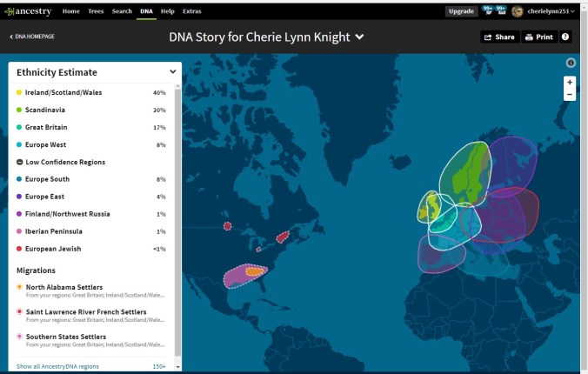
Task: Zoom in on the map
Action: tap(570, 82)
